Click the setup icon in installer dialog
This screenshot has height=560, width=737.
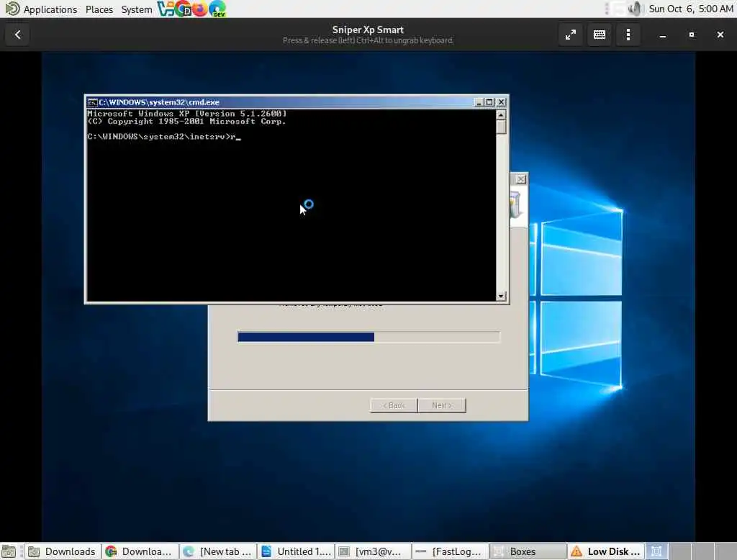pyautogui.click(x=516, y=205)
